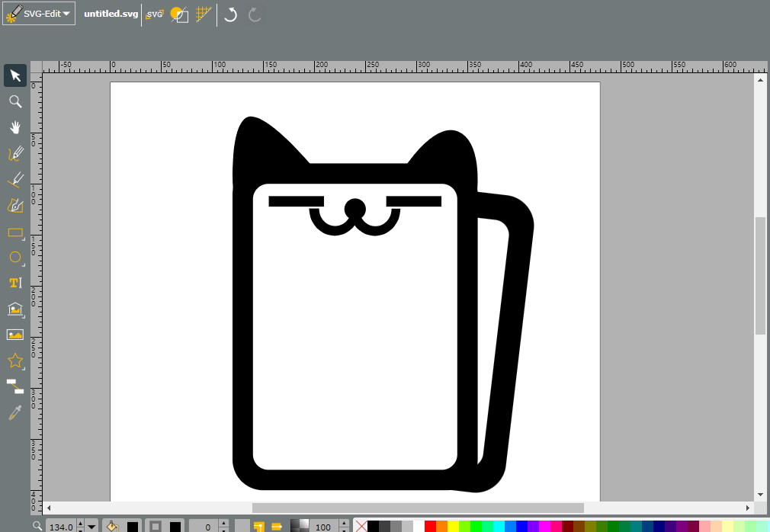Click the untitled.svg document title

111,14
